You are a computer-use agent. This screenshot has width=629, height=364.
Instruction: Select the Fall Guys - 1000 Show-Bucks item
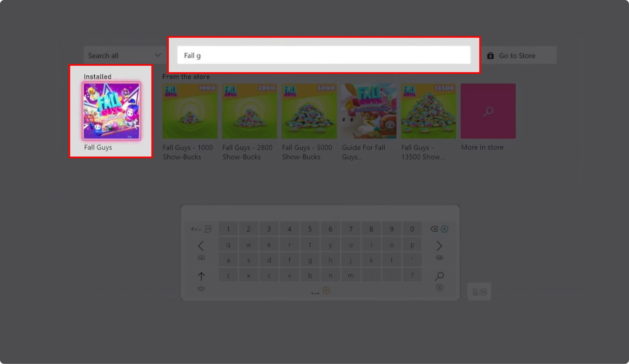coord(190,111)
